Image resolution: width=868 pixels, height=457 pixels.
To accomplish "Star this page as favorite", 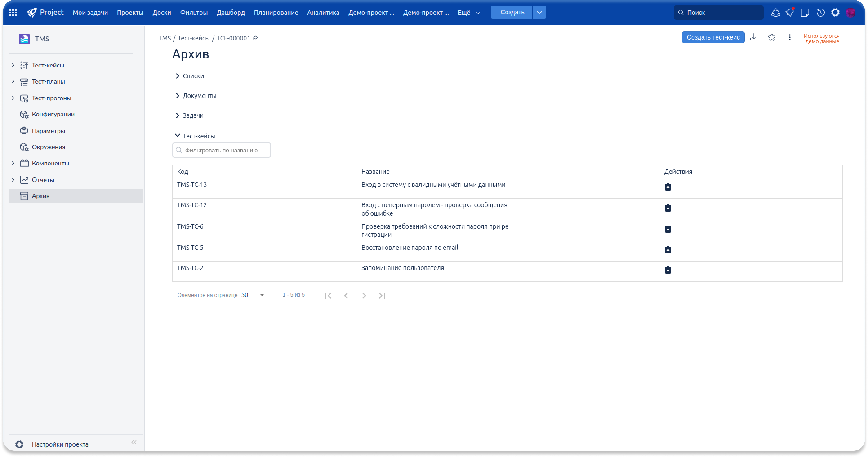I will [772, 37].
